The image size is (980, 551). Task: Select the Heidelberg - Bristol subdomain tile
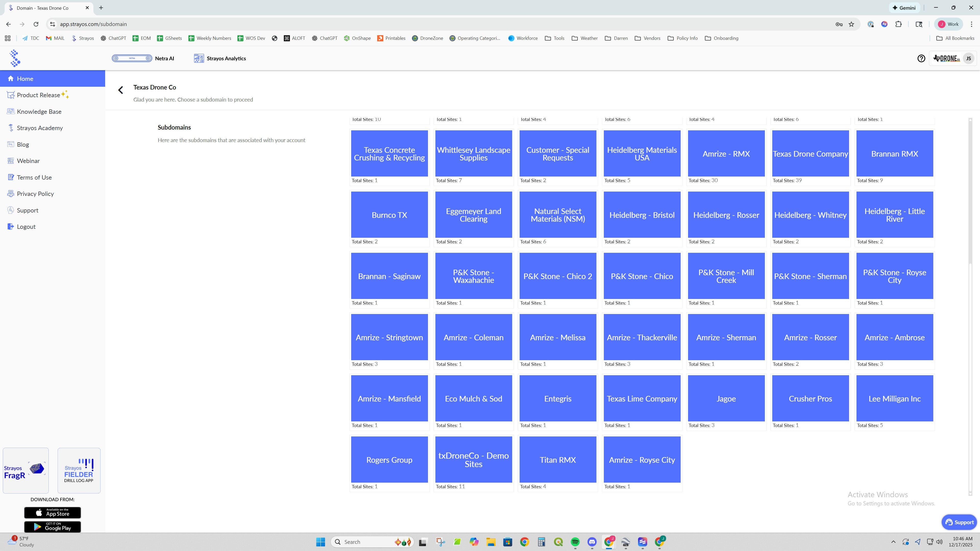642,215
